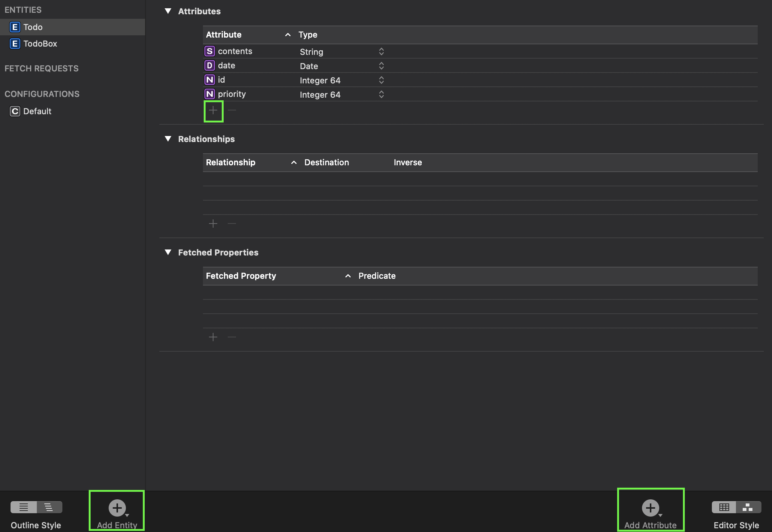Select the TodoBox entity
The width and height of the screenshot is (772, 532).
point(40,44)
